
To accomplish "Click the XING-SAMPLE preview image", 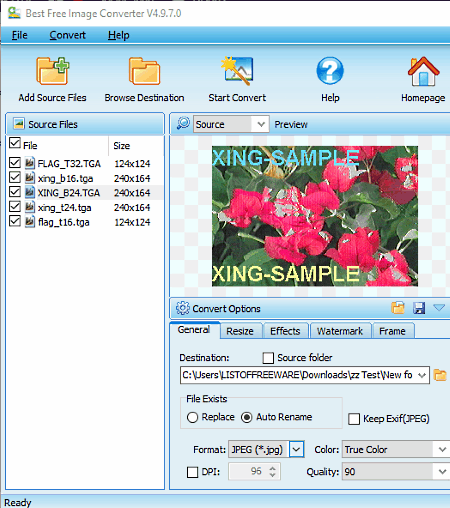I will point(315,216).
